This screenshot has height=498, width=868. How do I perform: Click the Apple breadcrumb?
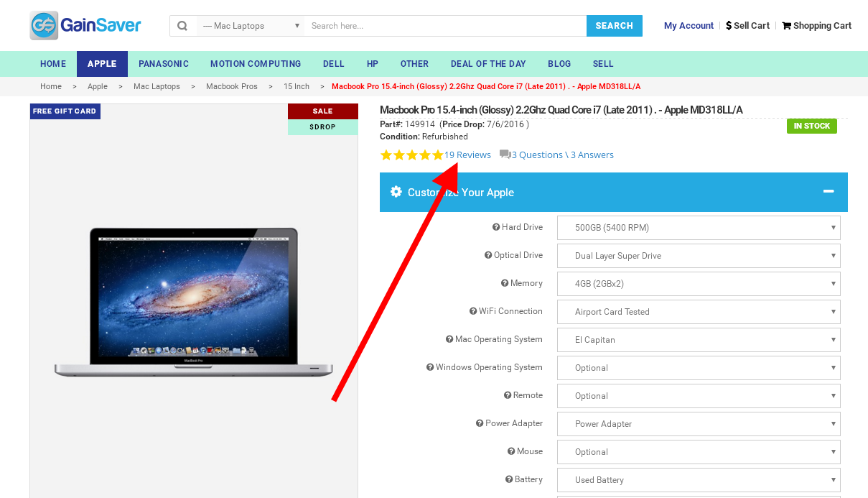pos(98,86)
